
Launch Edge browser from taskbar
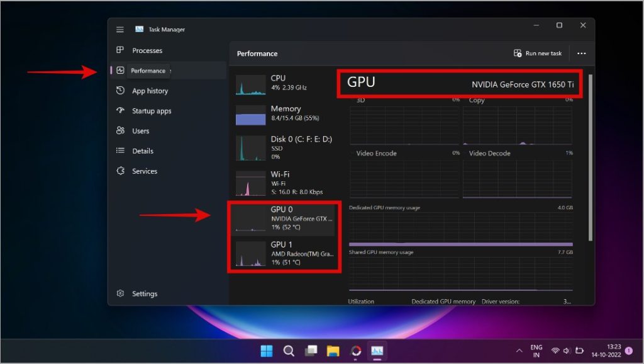coord(355,351)
